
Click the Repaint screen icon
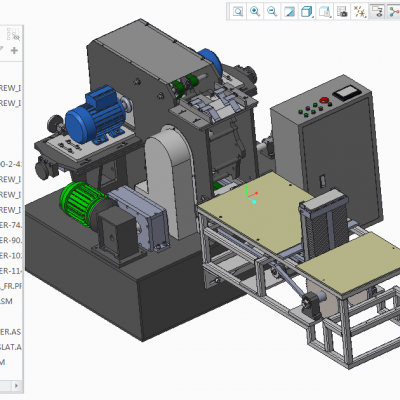point(289,12)
